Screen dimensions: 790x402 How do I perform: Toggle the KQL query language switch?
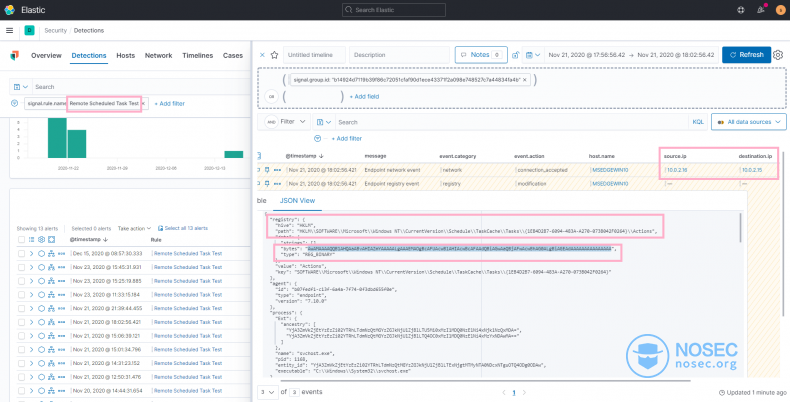point(698,122)
